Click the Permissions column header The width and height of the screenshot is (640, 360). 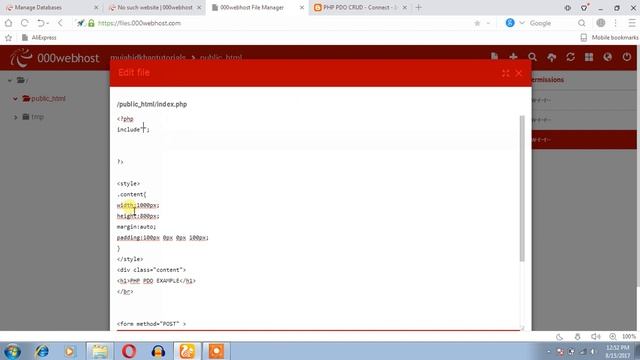(x=548, y=80)
